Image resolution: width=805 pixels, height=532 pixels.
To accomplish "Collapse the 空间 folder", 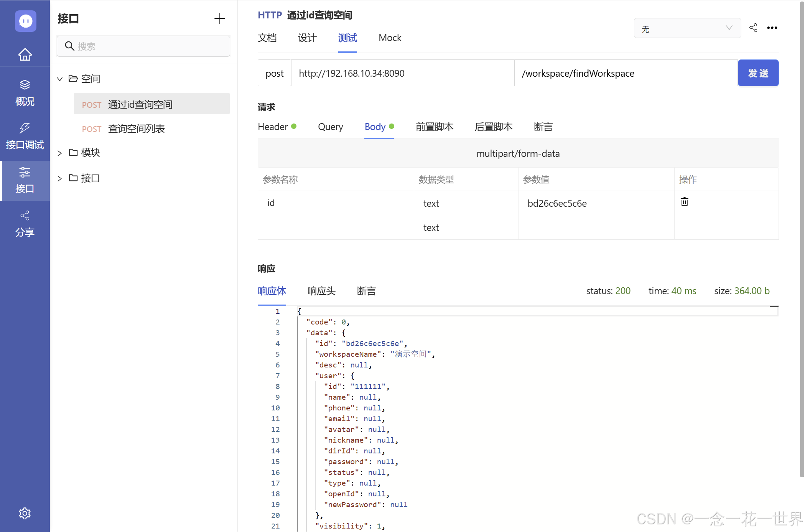I will [x=60, y=79].
